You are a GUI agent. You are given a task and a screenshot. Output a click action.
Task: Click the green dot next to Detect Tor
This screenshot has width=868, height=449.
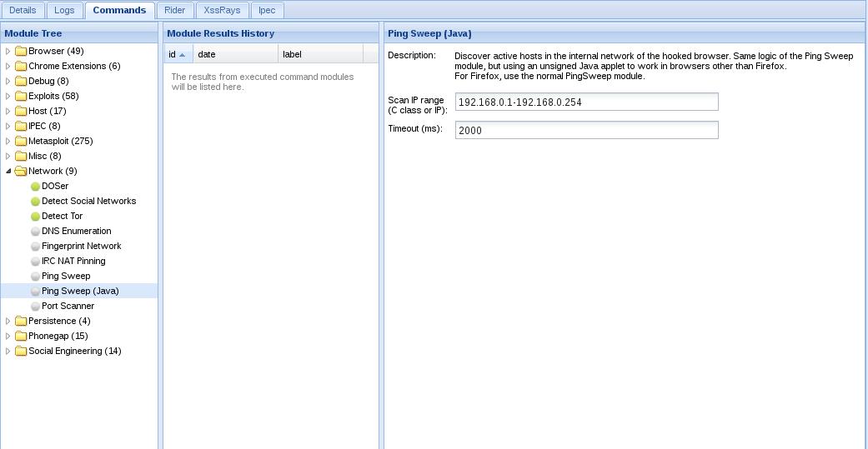point(35,217)
